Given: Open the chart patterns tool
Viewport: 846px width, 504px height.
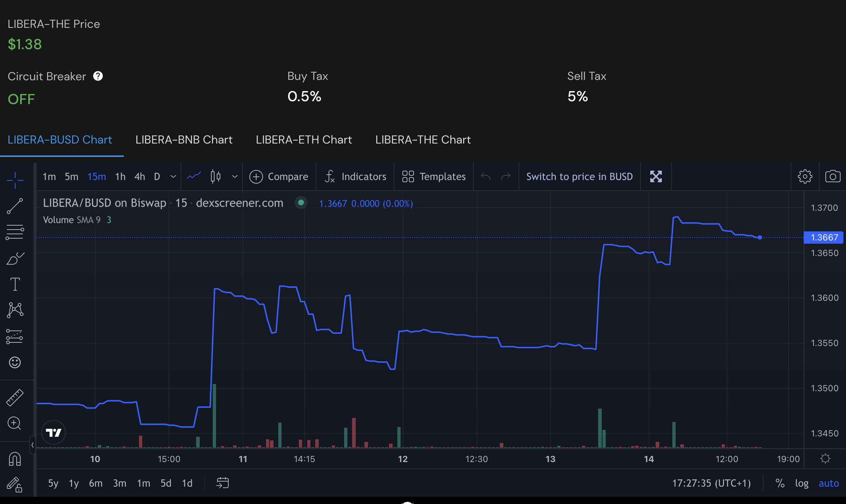Looking at the screenshot, I should point(15,310).
